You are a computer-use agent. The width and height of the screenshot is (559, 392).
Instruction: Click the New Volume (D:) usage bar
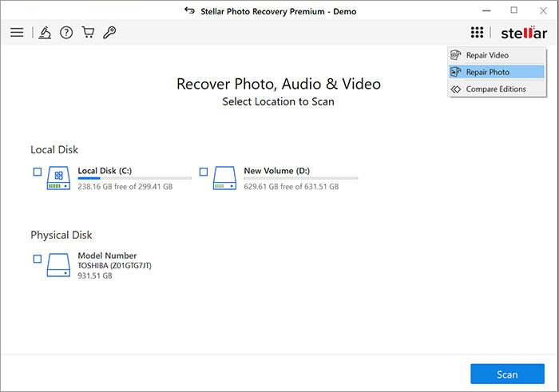click(x=301, y=178)
